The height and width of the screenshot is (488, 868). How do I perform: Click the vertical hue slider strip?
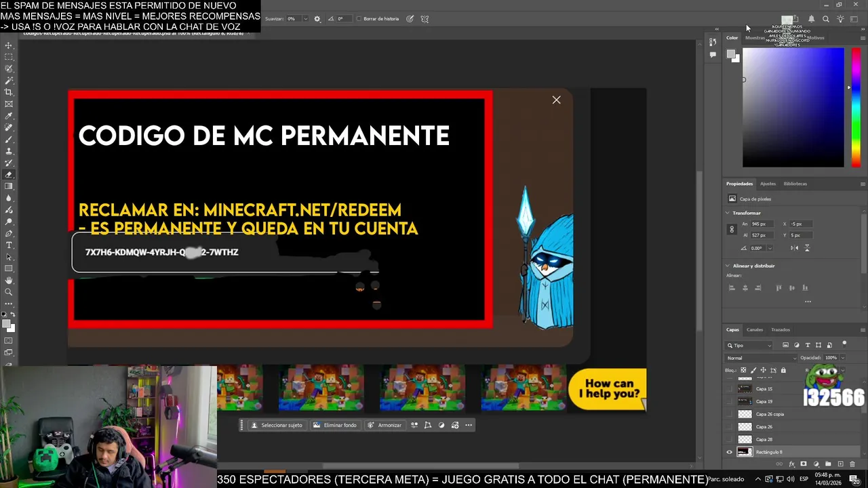tap(856, 107)
